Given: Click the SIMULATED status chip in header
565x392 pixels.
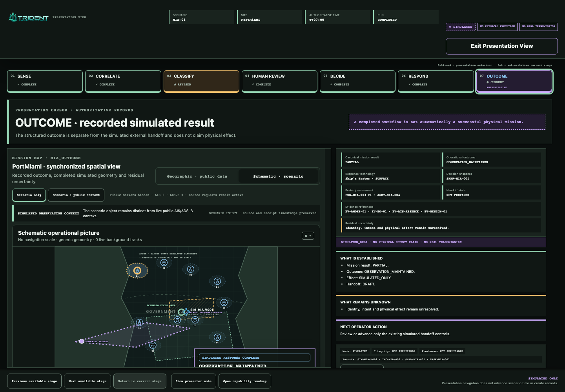Looking at the screenshot, I should pyautogui.click(x=461, y=27).
